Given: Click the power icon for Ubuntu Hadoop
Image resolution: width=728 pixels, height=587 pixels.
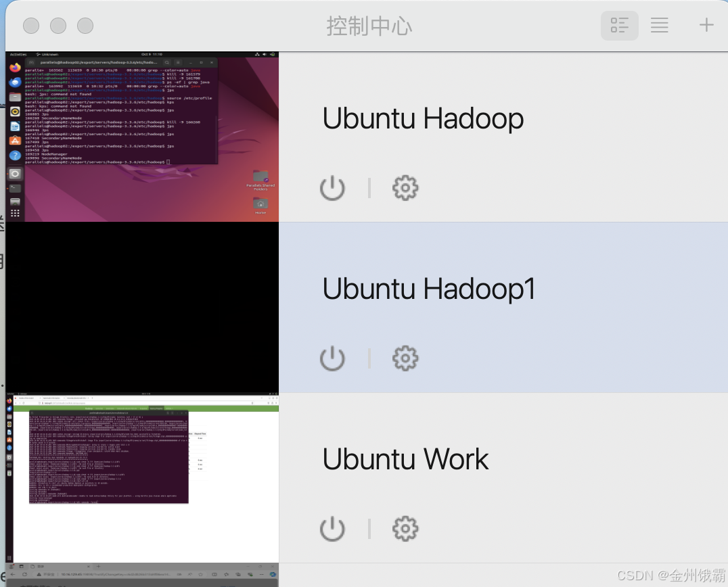Looking at the screenshot, I should (x=332, y=188).
